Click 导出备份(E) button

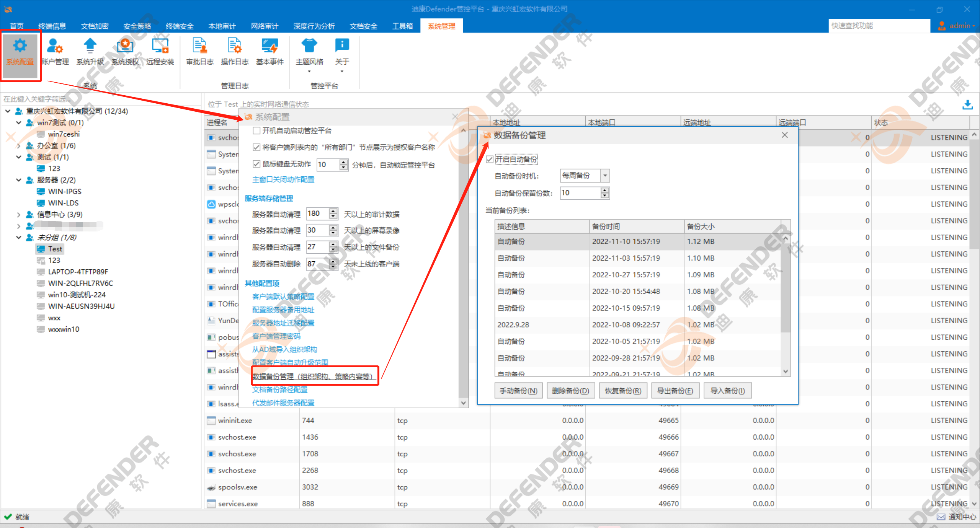pos(675,391)
